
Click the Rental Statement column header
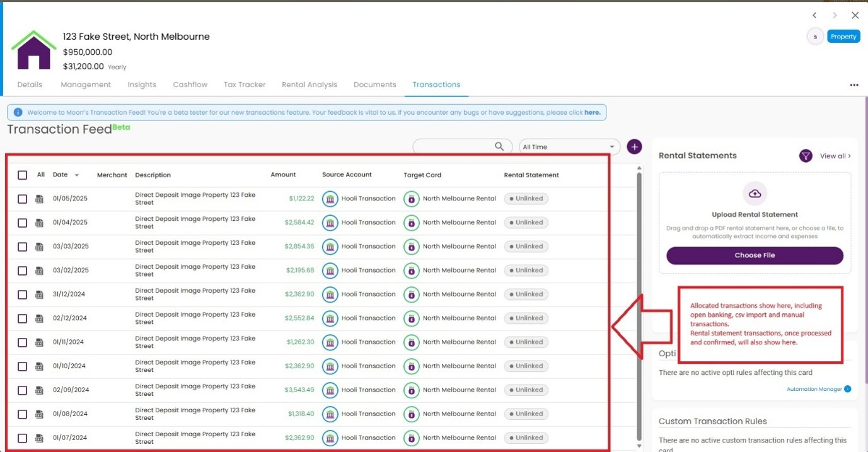tap(531, 175)
